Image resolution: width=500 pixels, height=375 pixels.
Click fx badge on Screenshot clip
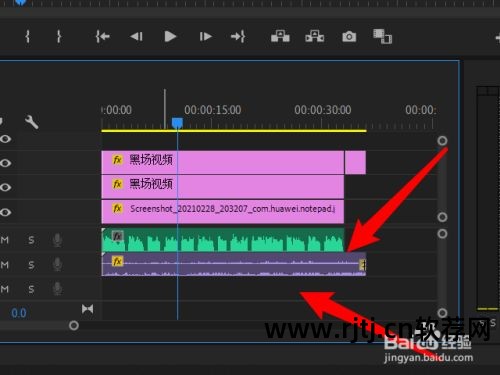pyautogui.click(x=117, y=209)
